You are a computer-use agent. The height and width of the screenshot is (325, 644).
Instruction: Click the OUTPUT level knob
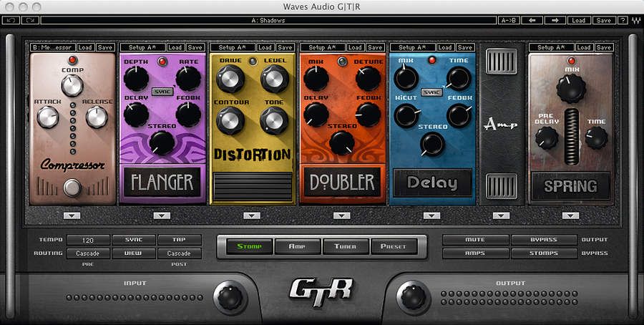pos(413,298)
